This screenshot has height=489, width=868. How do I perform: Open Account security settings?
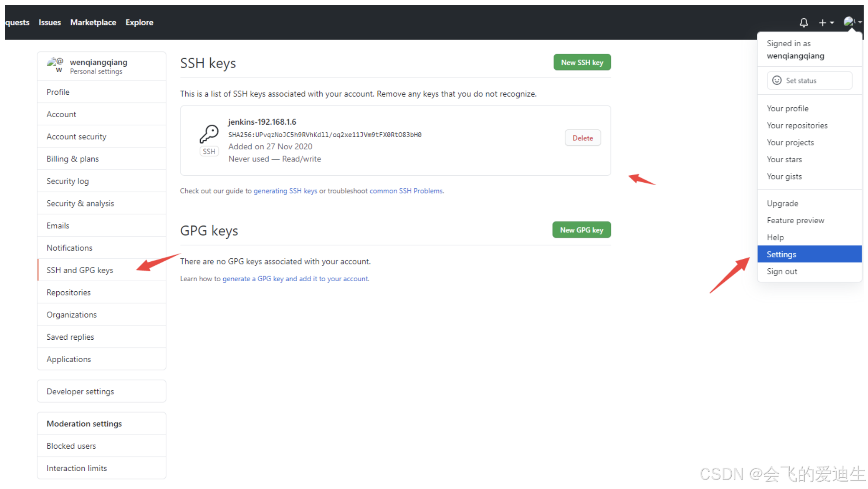[x=102, y=137]
